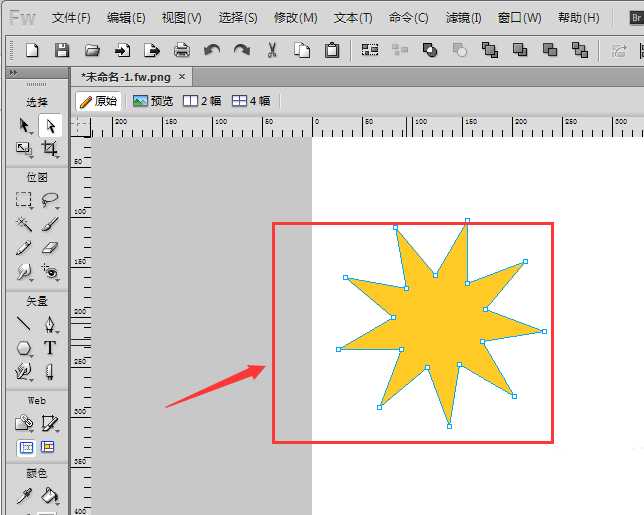Viewport: 644px width, 515px height.
Task: Toggle the 2幅 (2-Up) view
Action: 202,101
